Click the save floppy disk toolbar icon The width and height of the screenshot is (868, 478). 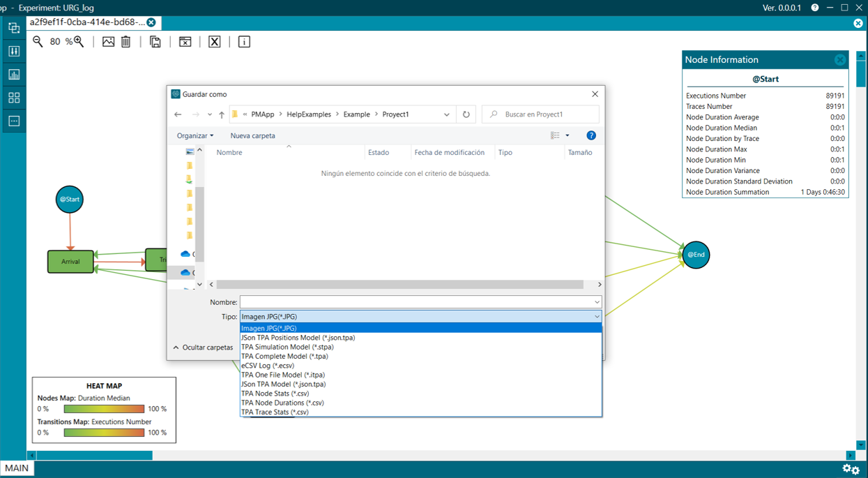(x=155, y=42)
